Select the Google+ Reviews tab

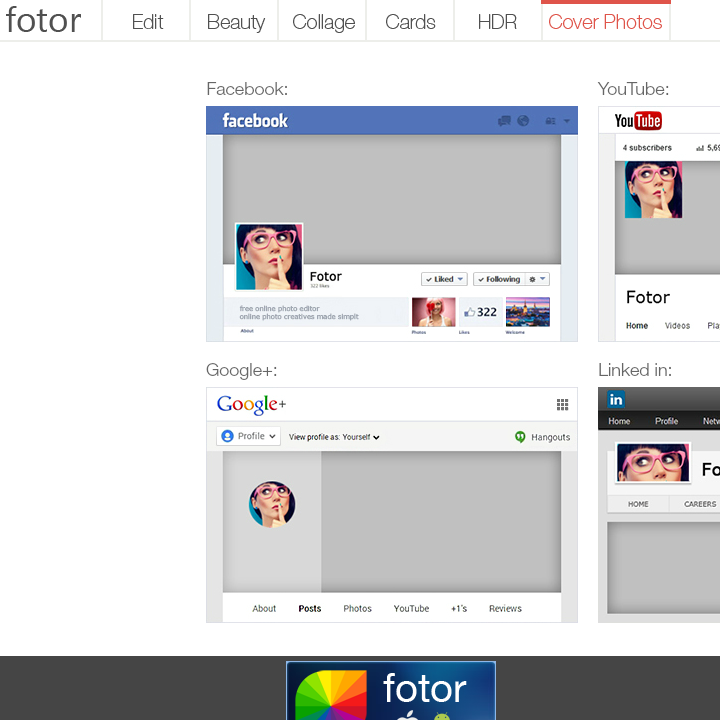[505, 608]
